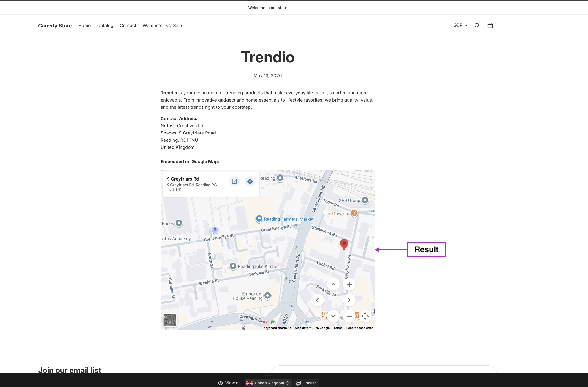588x387 pixels.
Task: Open Report a map error link
Action: click(x=359, y=328)
